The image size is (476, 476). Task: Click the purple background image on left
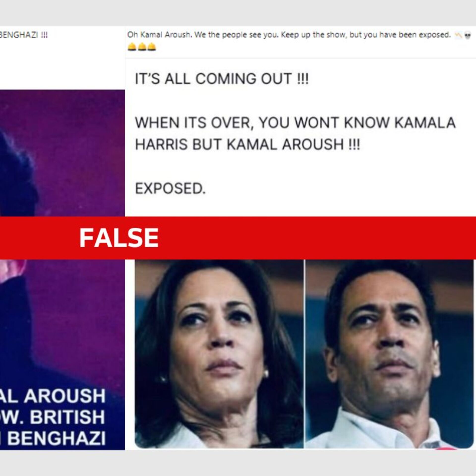point(62,270)
